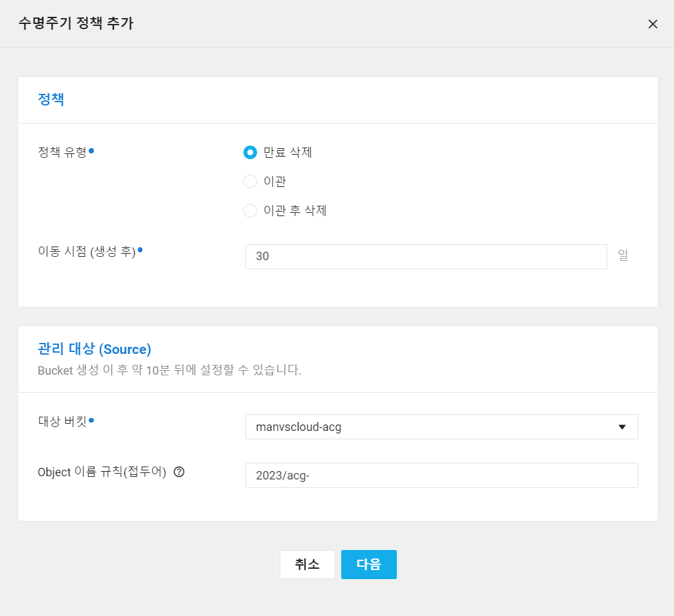Image resolution: width=674 pixels, height=616 pixels.
Task: Click the Object prefix field showing 2023/acg-
Action: coord(441,475)
